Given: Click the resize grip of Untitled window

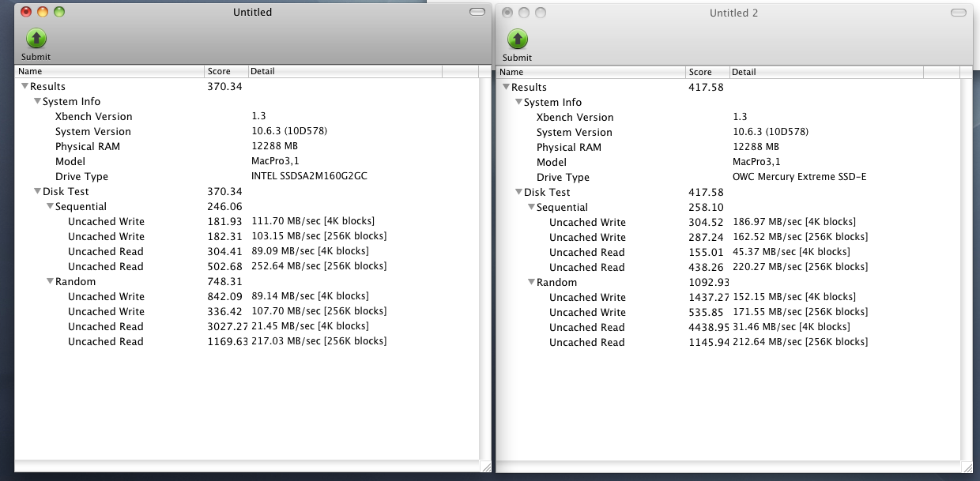Looking at the screenshot, I should point(484,467).
